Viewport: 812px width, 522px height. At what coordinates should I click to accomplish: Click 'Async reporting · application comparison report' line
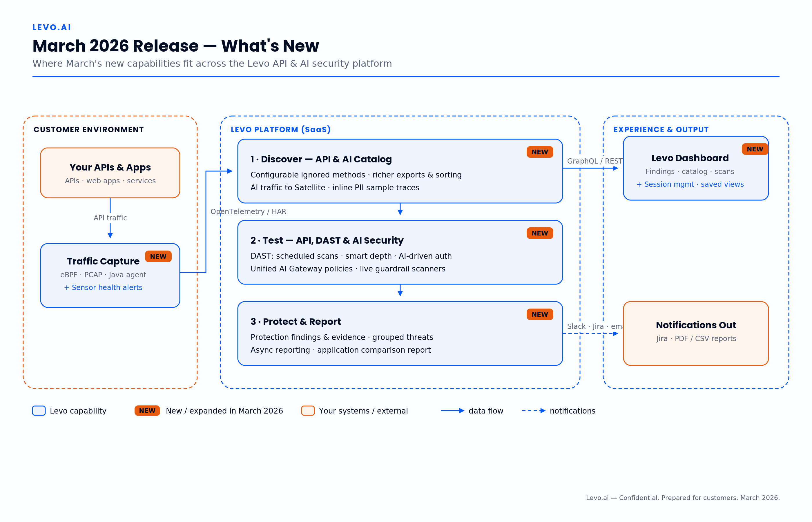click(340, 350)
